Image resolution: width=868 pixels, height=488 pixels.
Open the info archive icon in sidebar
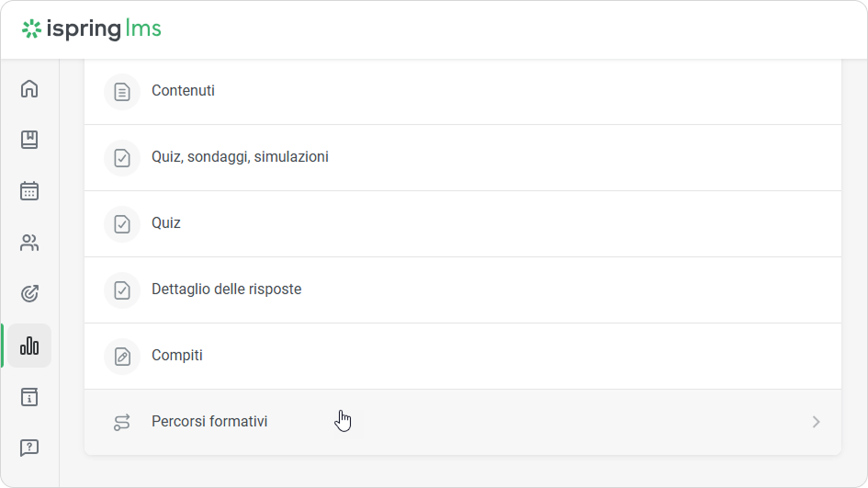(29, 397)
